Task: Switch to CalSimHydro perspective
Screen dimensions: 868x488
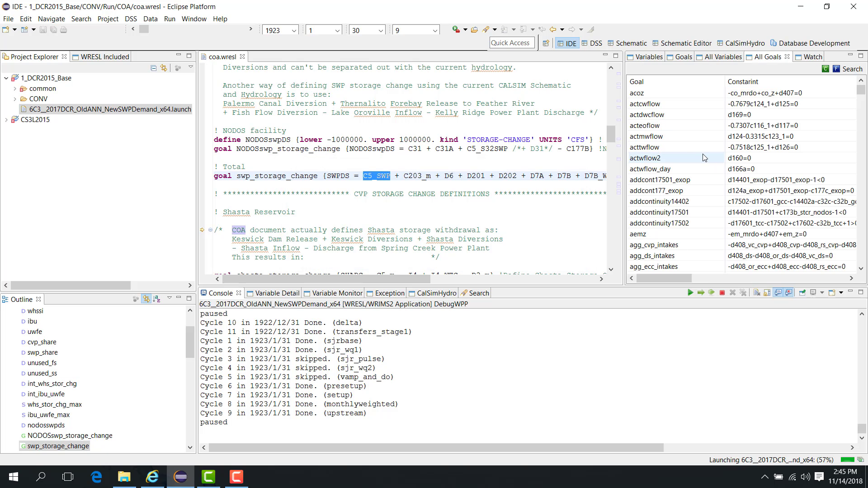Action: coord(741,43)
